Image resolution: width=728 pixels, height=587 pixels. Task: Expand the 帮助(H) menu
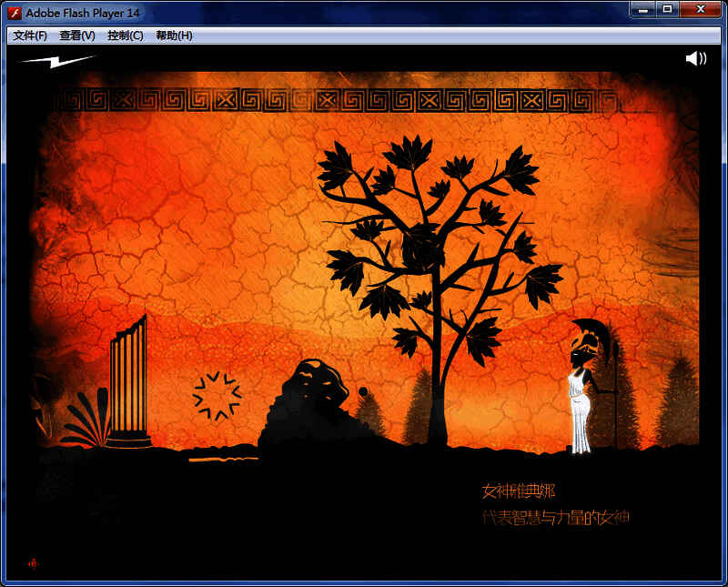174,35
